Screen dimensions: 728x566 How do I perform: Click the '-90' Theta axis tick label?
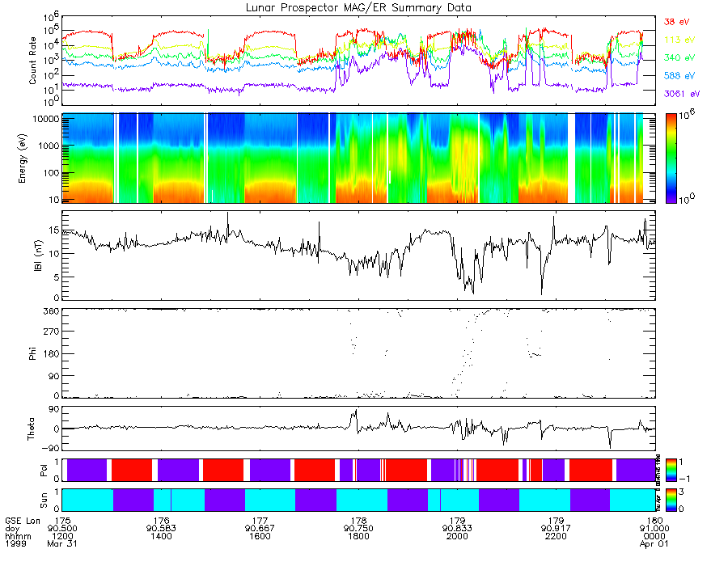point(49,448)
